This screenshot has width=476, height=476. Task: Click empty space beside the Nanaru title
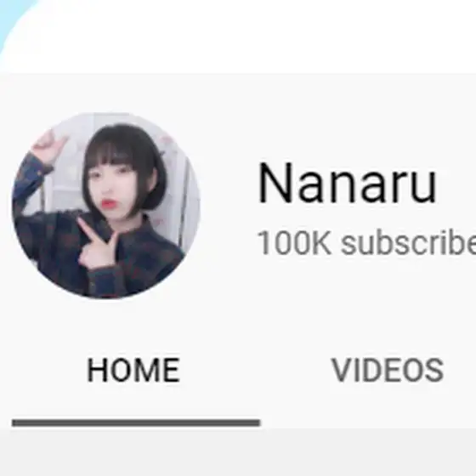point(457,183)
